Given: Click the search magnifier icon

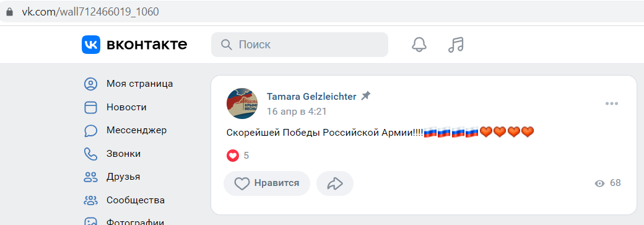Looking at the screenshot, I should pos(227,45).
